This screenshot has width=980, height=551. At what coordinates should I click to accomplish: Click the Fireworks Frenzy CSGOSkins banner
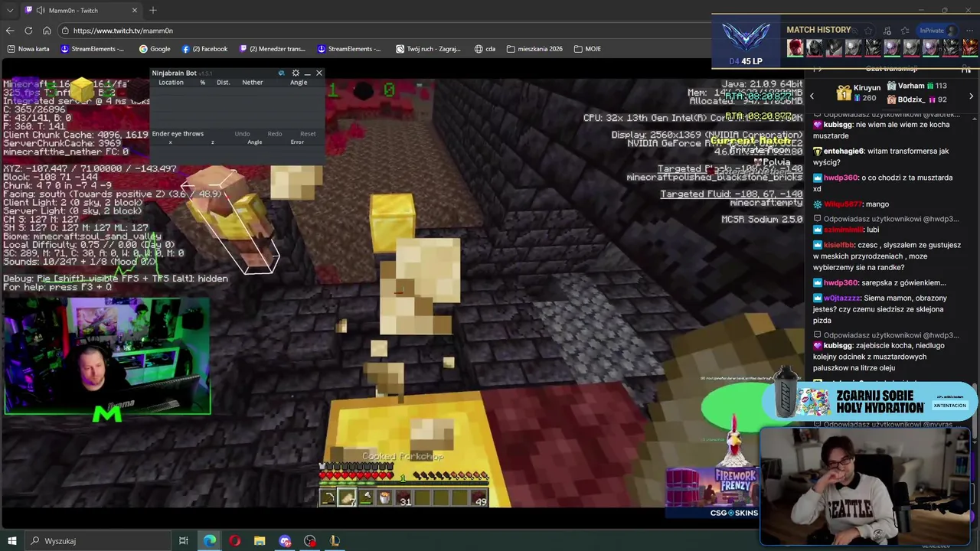coord(712,493)
